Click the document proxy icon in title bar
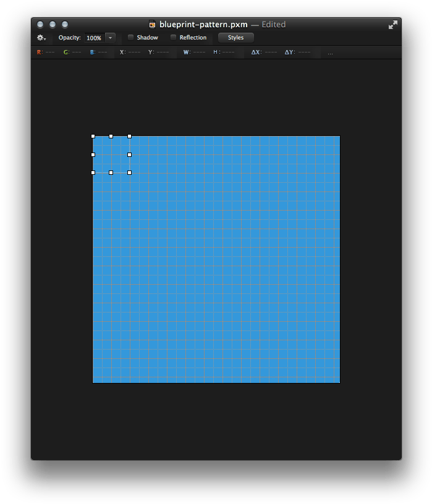The height and width of the screenshot is (504, 432). (152, 25)
